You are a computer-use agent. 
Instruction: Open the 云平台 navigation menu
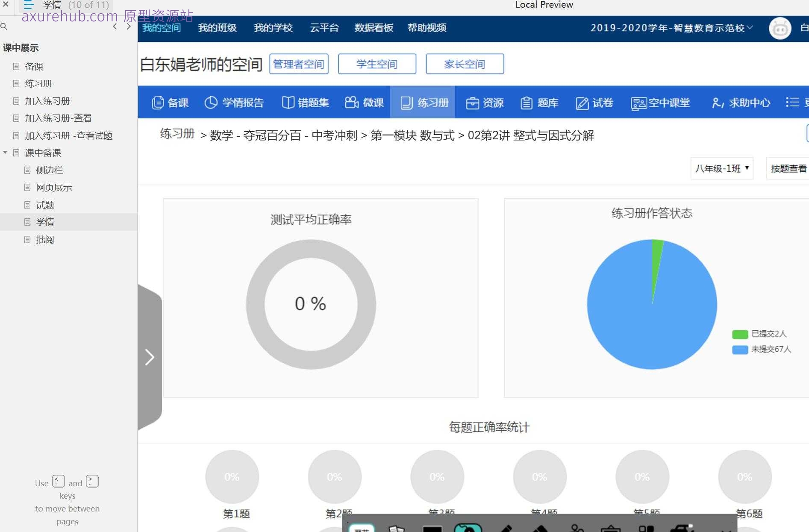coord(324,28)
